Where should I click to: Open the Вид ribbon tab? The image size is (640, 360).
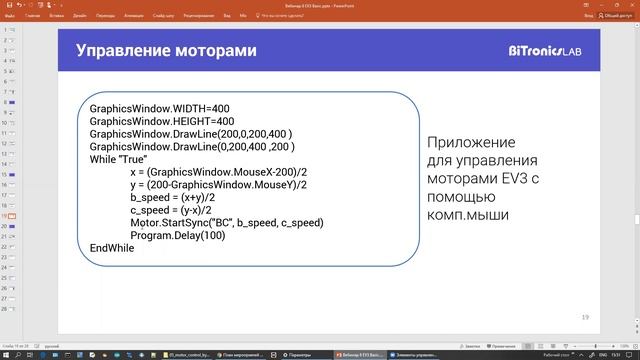227,16
